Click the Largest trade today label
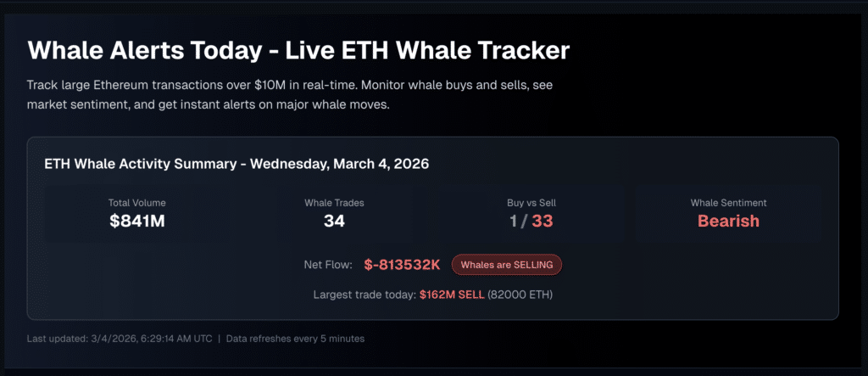The image size is (868, 376). pos(364,295)
